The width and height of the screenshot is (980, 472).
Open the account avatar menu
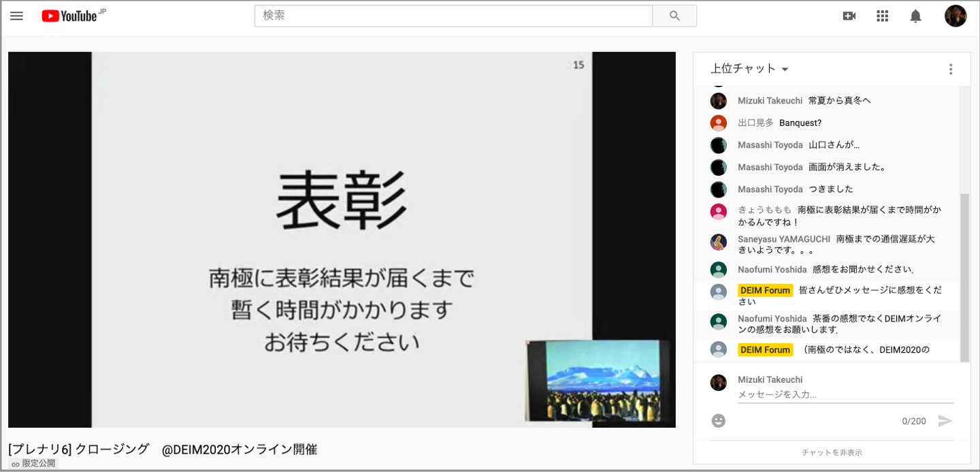[x=955, y=16]
